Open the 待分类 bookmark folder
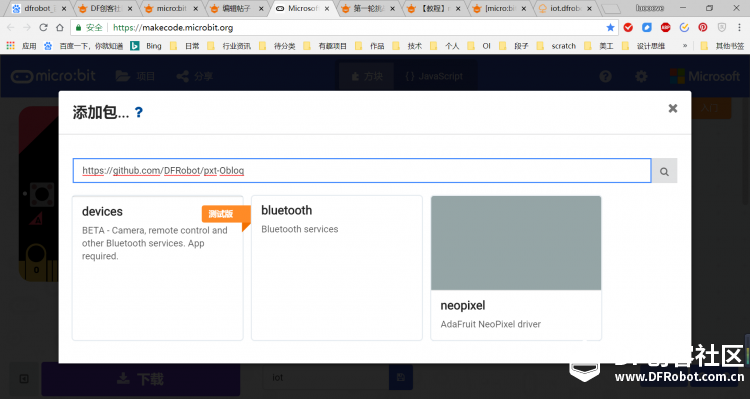750x399 pixels. coord(277,46)
